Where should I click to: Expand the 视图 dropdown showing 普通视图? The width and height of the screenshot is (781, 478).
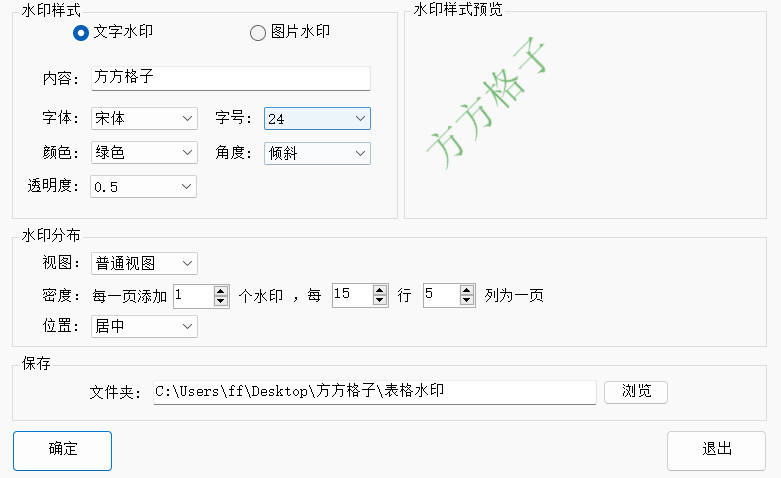click(x=143, y=263)
